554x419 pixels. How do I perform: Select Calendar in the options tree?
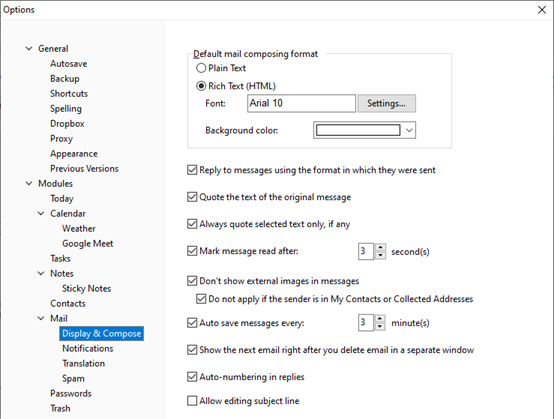[68, 213]
